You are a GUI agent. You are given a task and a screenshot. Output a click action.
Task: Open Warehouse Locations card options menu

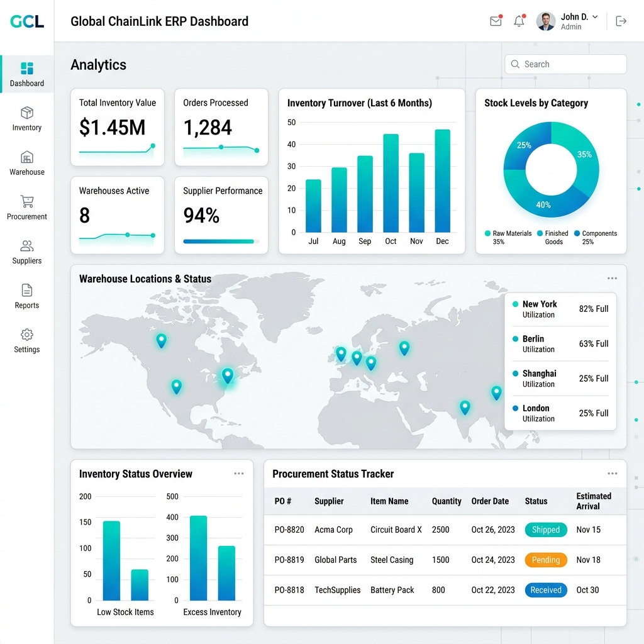pyautogui.click(x=612, y=279)
